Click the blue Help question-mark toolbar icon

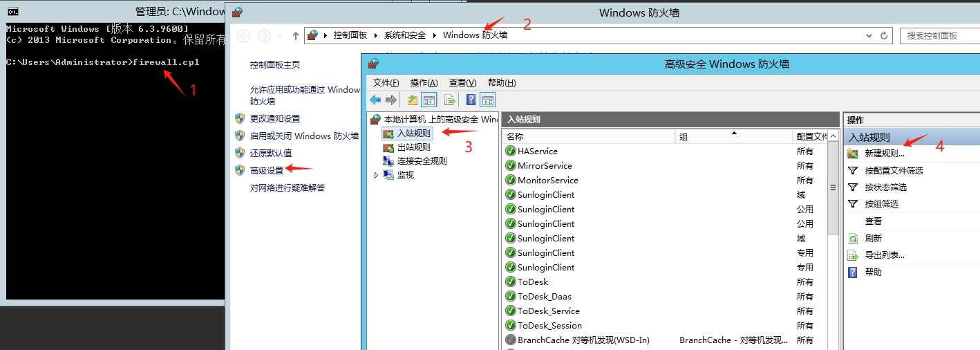pyautogui.click(x=471, y=100)
